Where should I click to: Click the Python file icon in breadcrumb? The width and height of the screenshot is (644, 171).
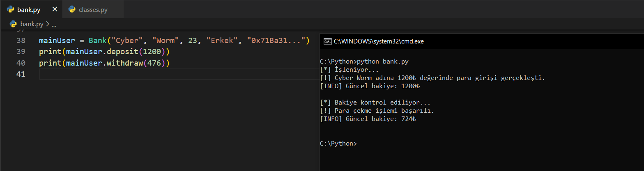click(x=13, y=24)
